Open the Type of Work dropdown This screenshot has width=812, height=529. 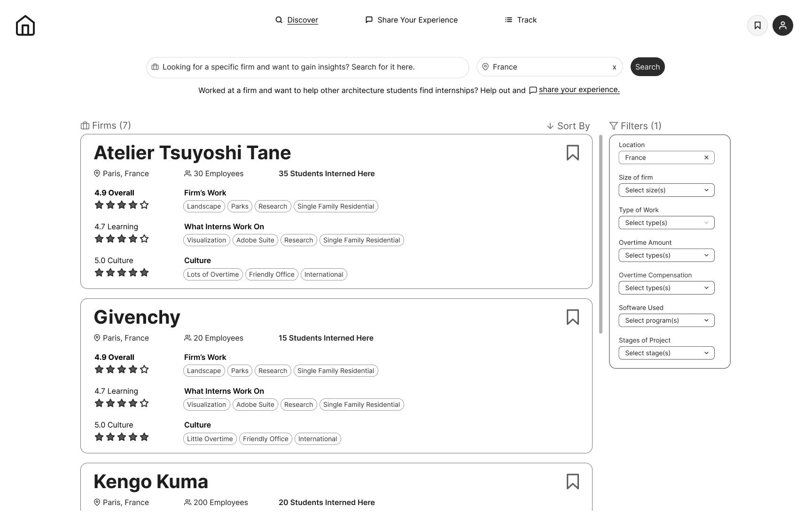(666, 223)
